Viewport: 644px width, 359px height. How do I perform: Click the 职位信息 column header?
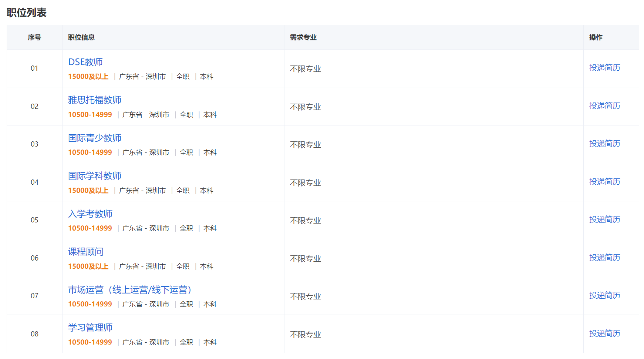point(81,37)
